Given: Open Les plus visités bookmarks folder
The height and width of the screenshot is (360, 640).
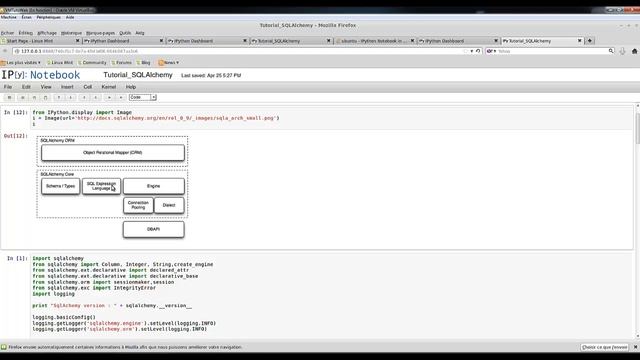Looking at the screenshot, I should (x=21, y=63).
